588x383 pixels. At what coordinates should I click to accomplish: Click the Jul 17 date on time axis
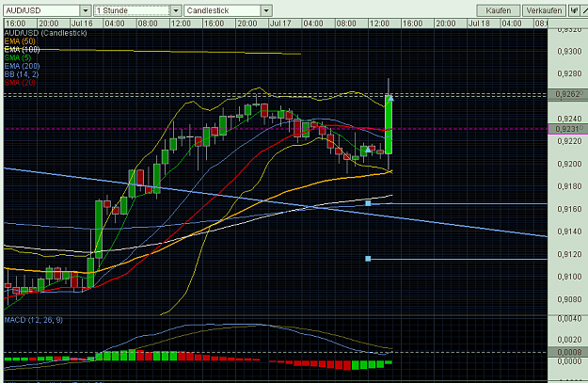280,24
